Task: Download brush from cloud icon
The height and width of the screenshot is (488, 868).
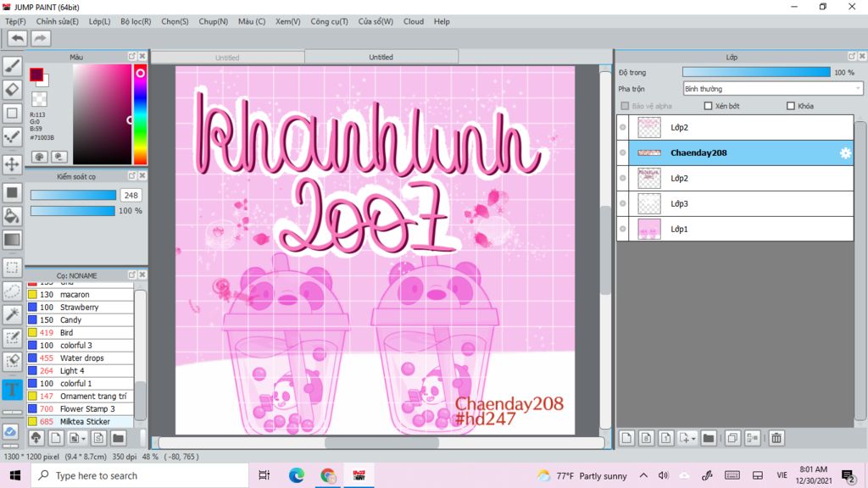Action: [36, 438]
